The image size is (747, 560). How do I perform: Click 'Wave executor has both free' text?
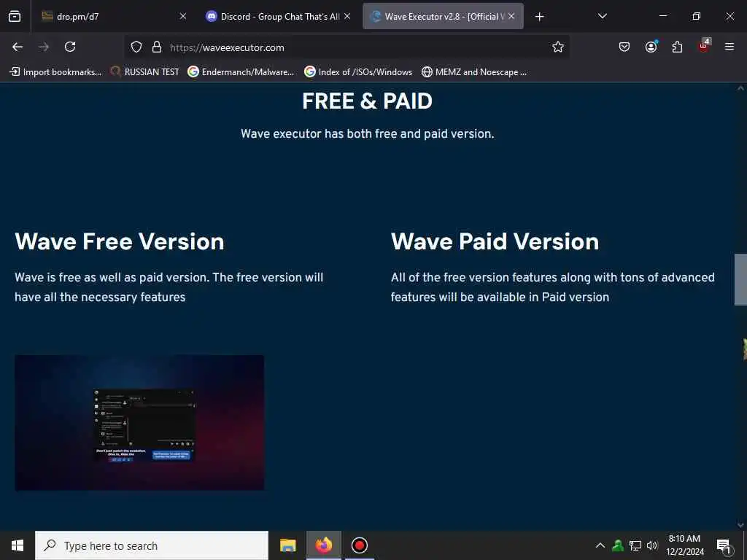368,134
